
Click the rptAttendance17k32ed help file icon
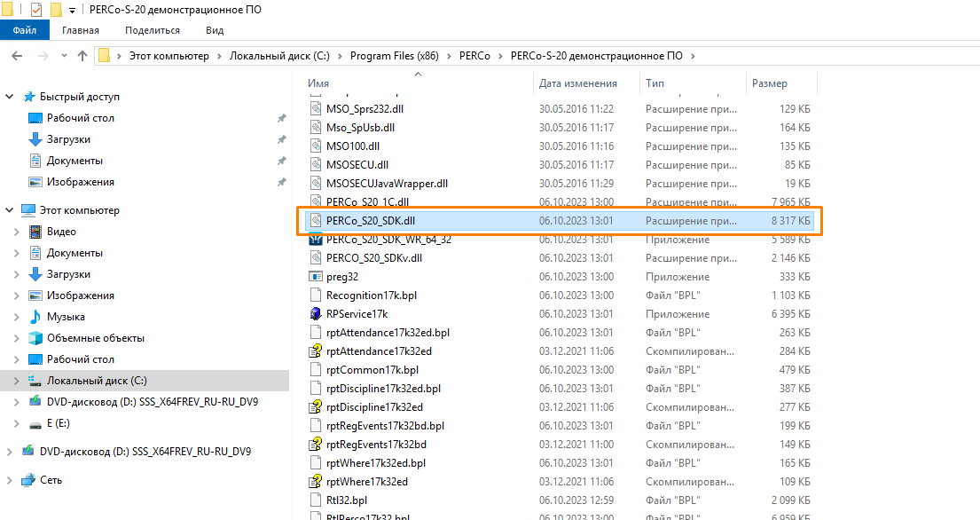click(x=316, y=351)
